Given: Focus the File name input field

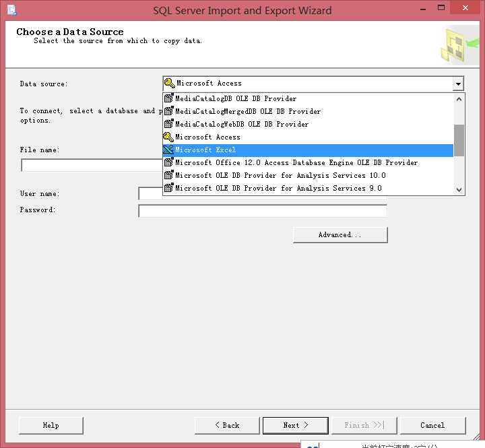Looking at the screenshot, I should coord(92,165).
